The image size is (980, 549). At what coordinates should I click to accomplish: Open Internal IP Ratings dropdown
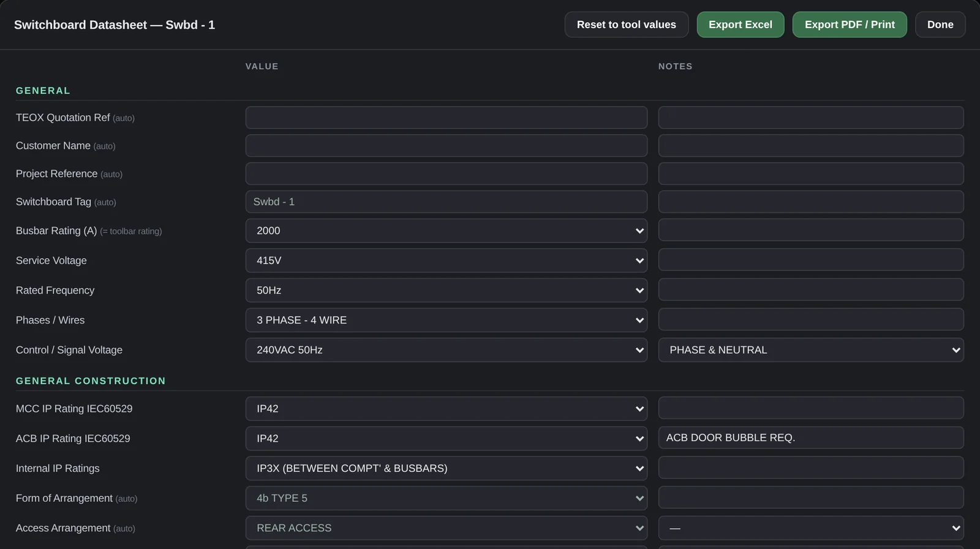click(446, 468)
